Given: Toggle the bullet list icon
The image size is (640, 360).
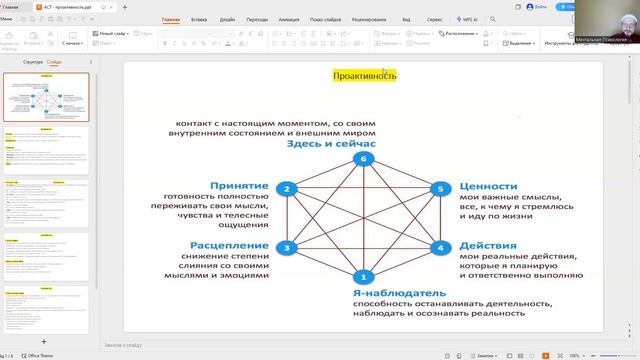Looking at the screenshot, I should (277, 33).
